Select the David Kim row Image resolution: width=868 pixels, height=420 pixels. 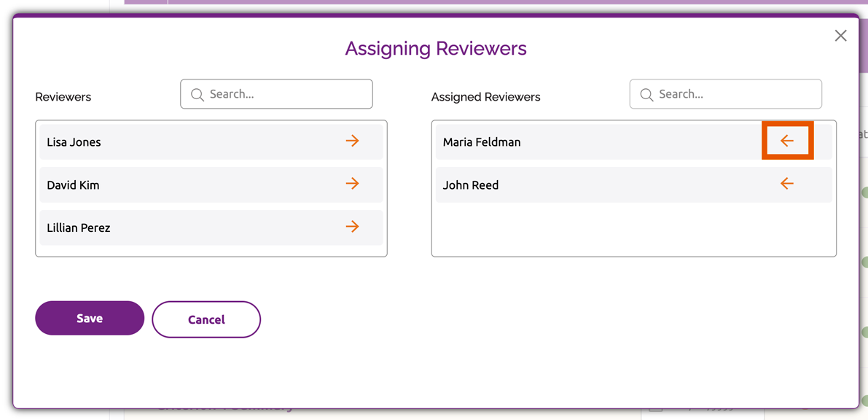tap(182, 184)
